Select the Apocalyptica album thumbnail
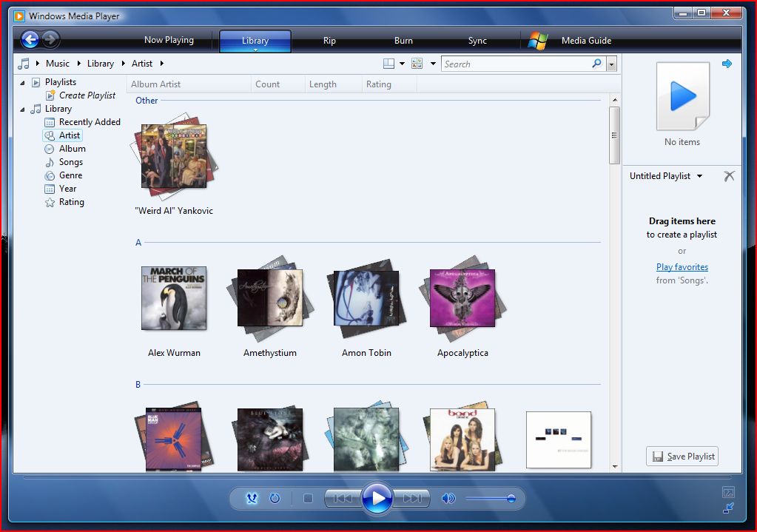Viewport: 757px width, 532px height. click(462, 298)
